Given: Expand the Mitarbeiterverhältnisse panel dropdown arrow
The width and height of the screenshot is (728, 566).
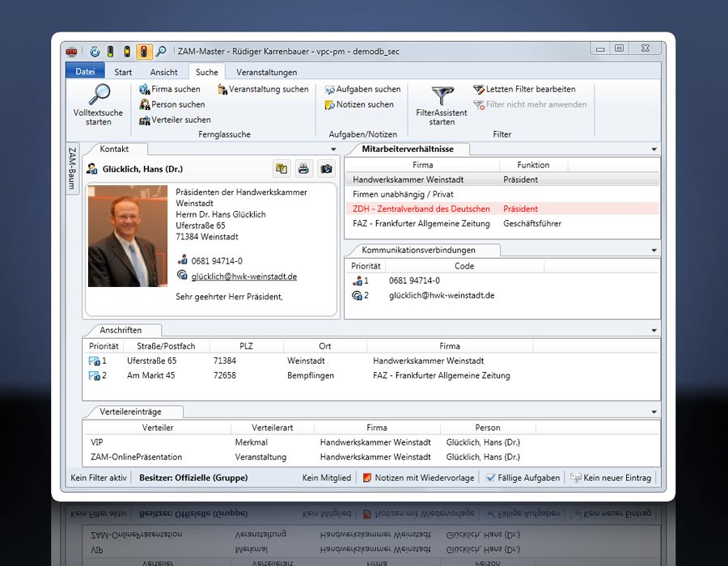Looking at the screenshot, I should [654, 150].
